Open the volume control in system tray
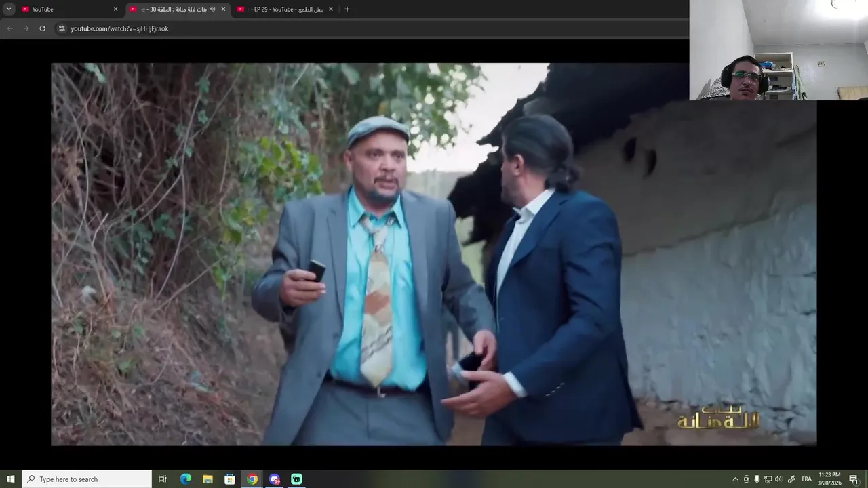The height and width of the screenshot is (488, 868). 778,479
